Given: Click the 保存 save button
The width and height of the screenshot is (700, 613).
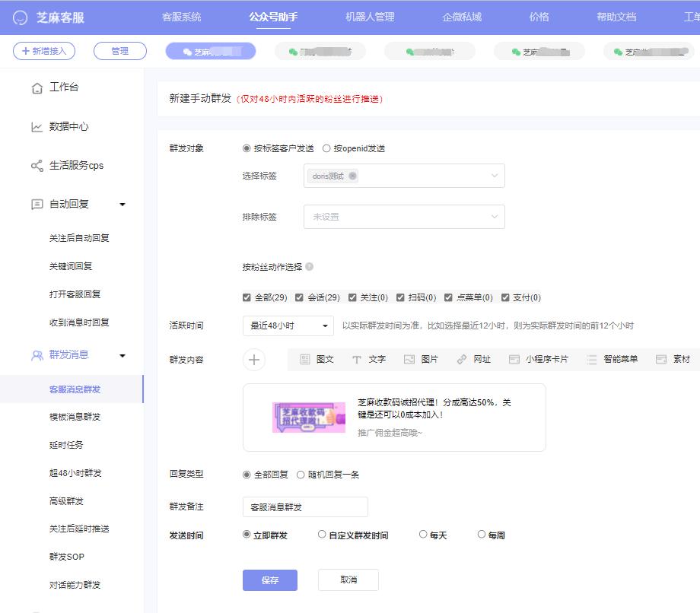Looking at the screenshot, I should pos(270,580).
